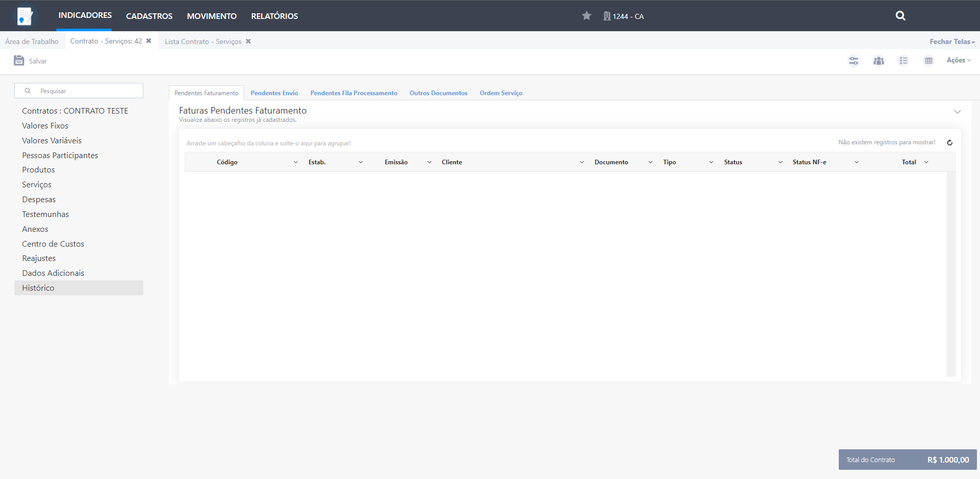The width and height of the screenshot is (980, 479).
Task: Click the Salvar disk icon
Action: 19,60
